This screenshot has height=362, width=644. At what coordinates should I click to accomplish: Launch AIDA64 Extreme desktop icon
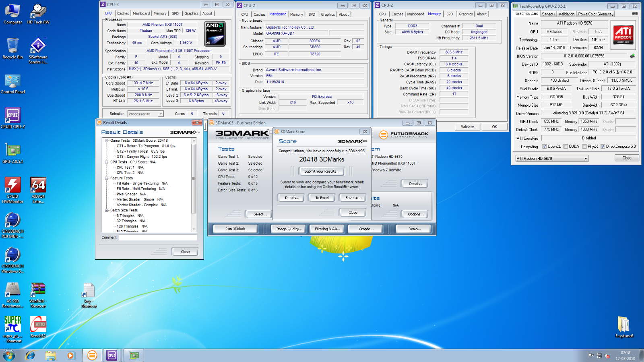pos(38,190)
